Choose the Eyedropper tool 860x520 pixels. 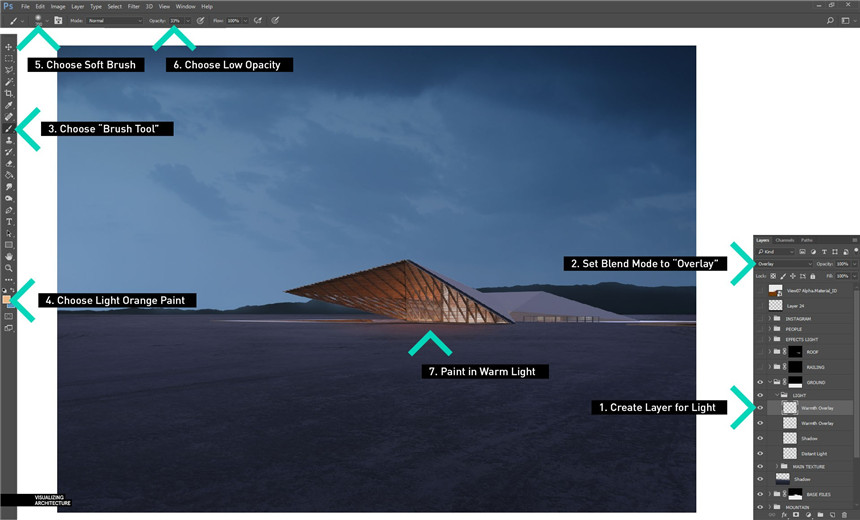9,105
